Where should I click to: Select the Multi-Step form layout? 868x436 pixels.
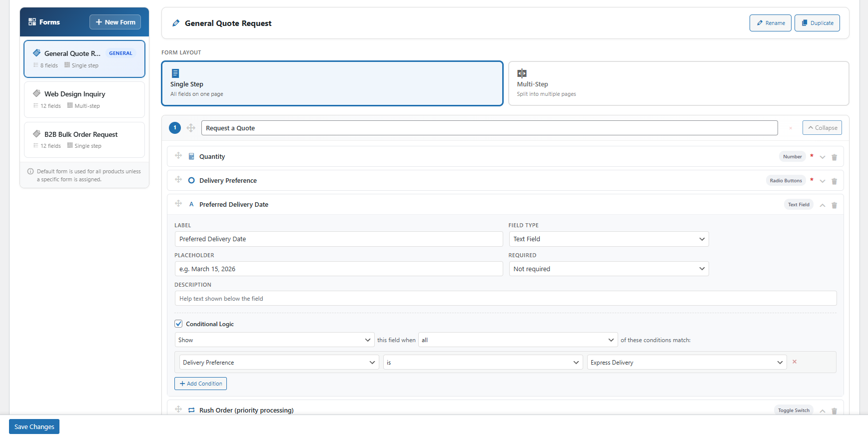click(x=678, y=83)
